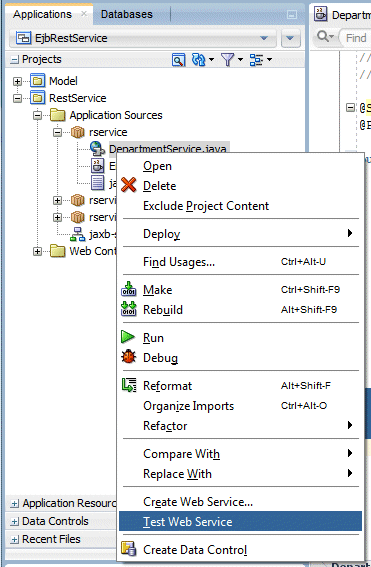371x567 pixels.
Task: Choose Delete from the context menu
Action: click(x=240, y=186)
